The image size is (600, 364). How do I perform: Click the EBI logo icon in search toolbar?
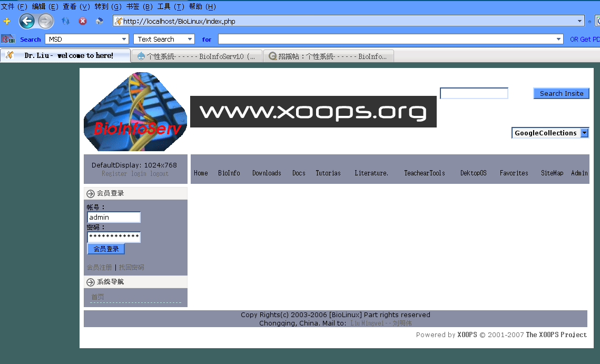pyautogui.click(x=8, y=39)
